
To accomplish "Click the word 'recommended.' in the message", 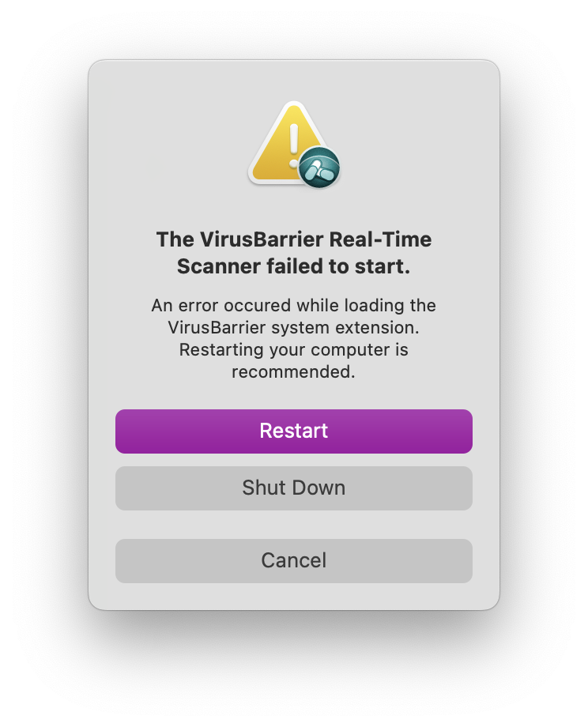I will (293, 372).
